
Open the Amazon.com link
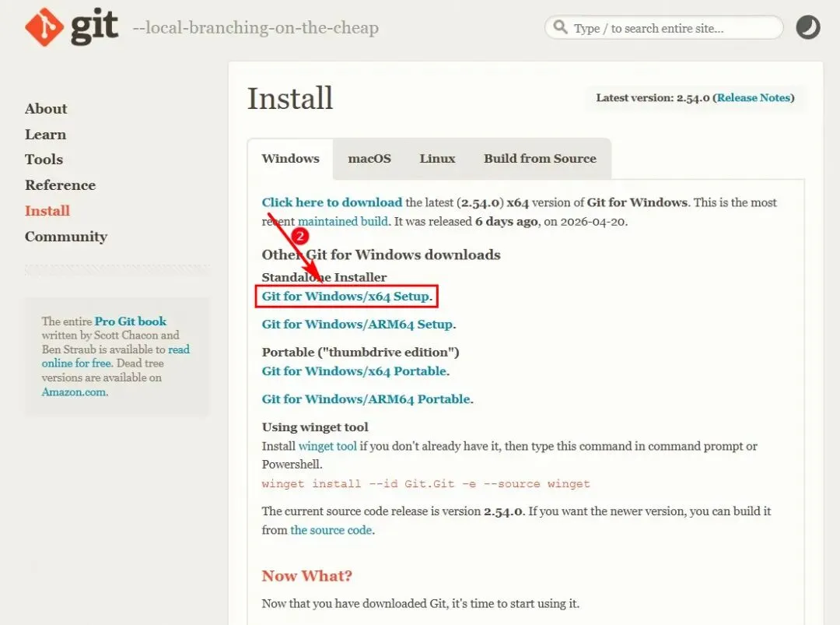coord(74,392)
